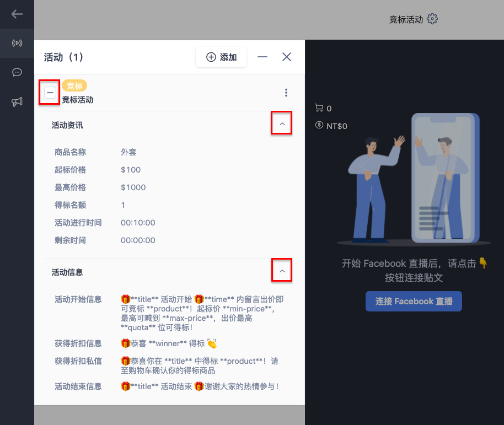
Task: Click the back arrow in the sidebar
Action: 17,14
